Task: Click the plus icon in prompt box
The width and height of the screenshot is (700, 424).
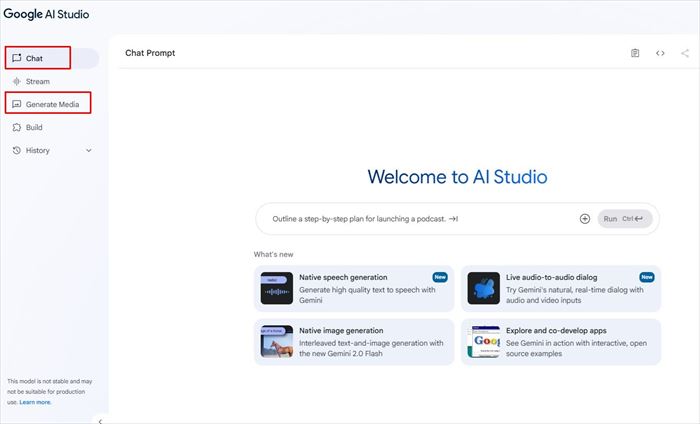Action: 585,219
